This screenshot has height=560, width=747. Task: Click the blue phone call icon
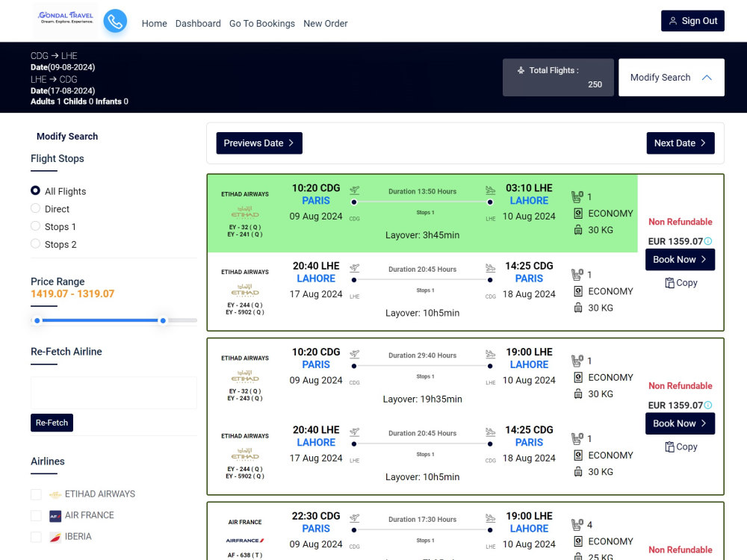115,22
